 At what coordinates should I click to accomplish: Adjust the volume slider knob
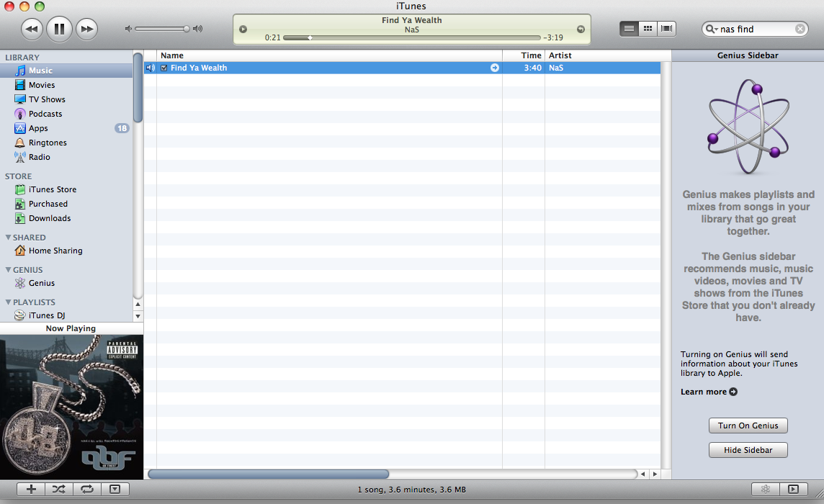point(186,29)
